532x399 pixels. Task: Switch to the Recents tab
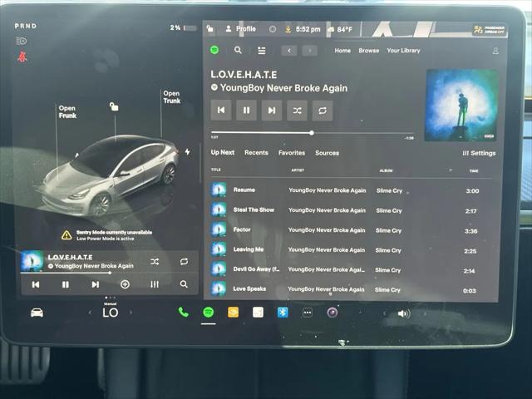[256, 153]
